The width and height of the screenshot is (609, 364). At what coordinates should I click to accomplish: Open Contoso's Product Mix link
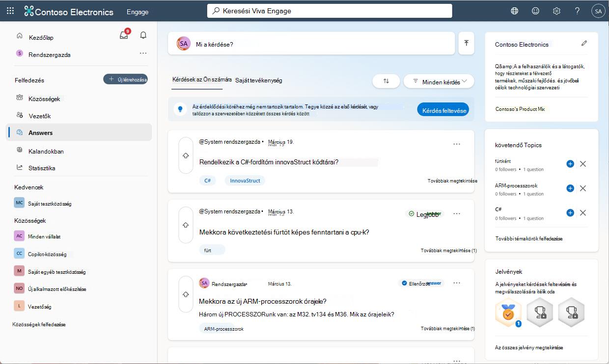[x=520, y=109]
